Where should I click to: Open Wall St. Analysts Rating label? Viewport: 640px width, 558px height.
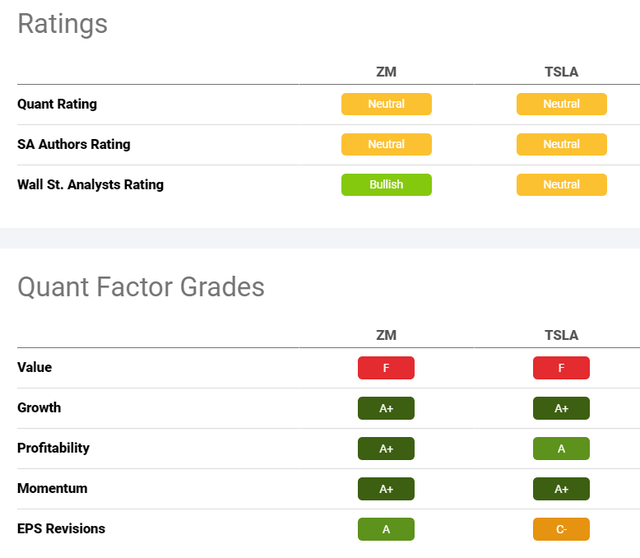click(90, 184)
